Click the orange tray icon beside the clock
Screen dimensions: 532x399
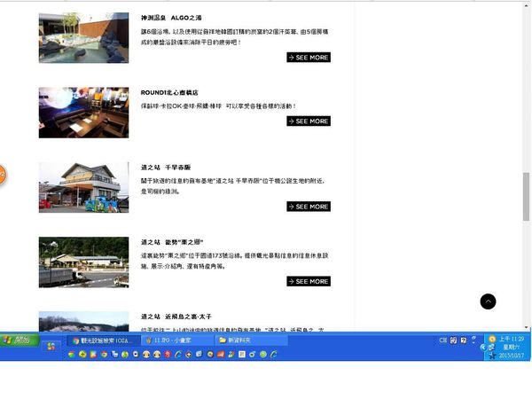[492, 340]
